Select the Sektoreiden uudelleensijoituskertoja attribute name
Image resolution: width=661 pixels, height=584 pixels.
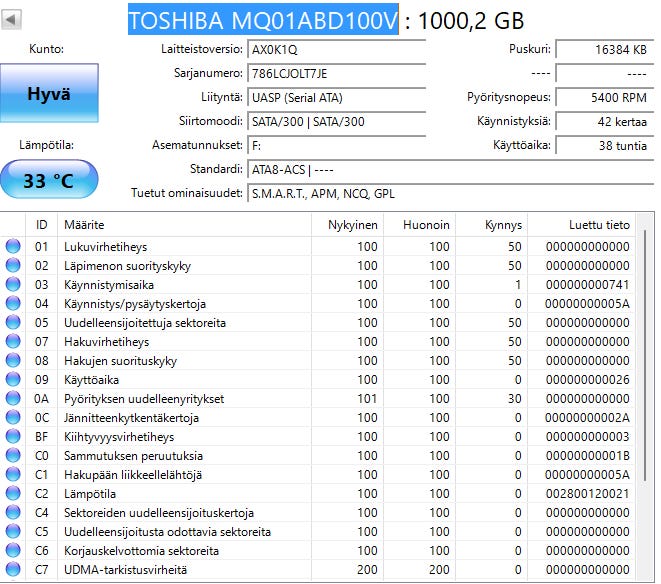pos(159,513)
